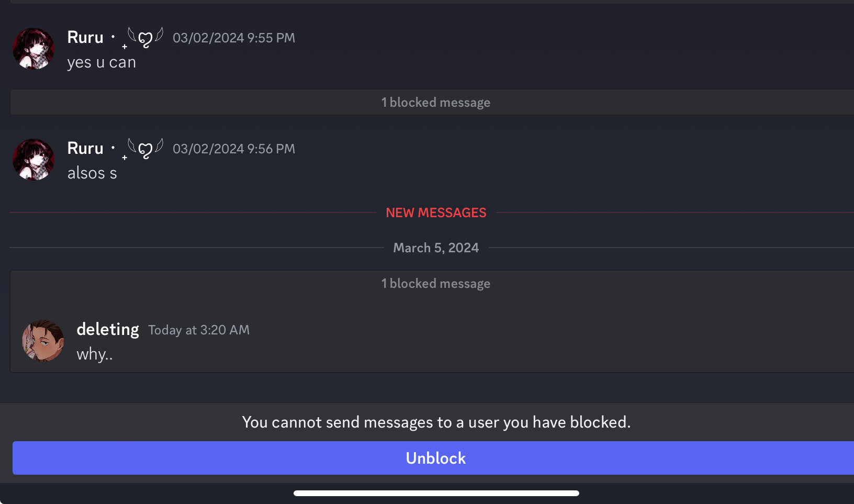The width and height of the screenshot is (854, 504).
Task: Select the "yes u can" message text
Action: (102, 62)
